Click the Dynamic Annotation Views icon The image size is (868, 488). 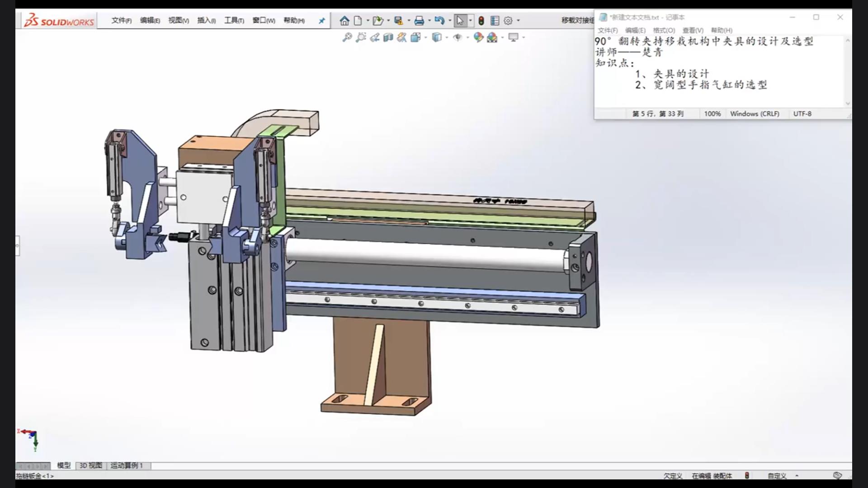click(401, 38)
